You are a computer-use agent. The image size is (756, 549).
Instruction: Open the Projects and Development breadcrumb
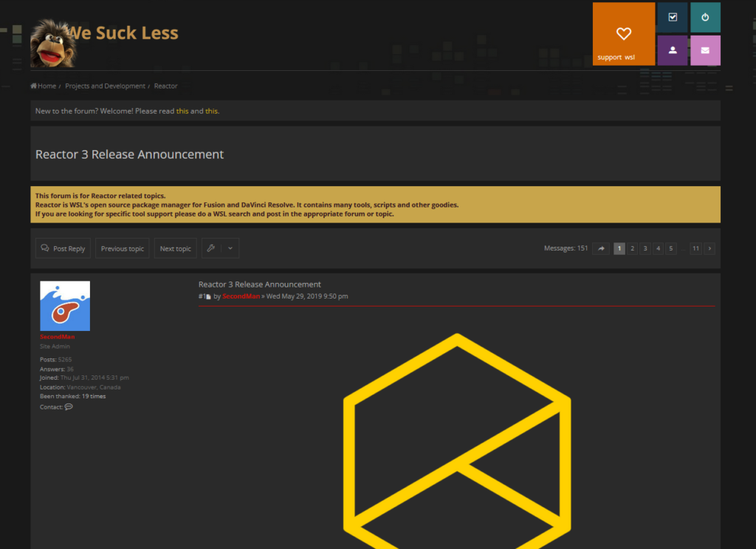[105, 86]
